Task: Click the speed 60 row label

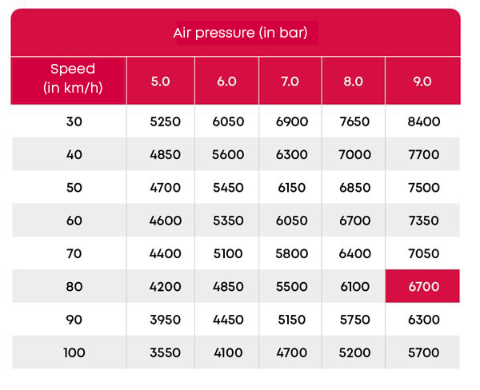Action: tap(74, 220)
